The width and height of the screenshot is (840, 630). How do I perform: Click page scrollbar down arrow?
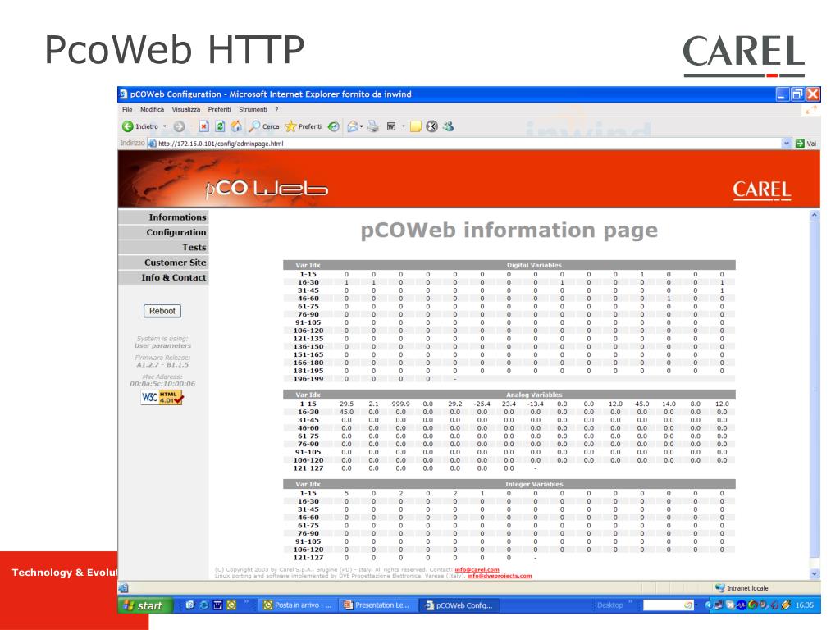coord(815,573)
